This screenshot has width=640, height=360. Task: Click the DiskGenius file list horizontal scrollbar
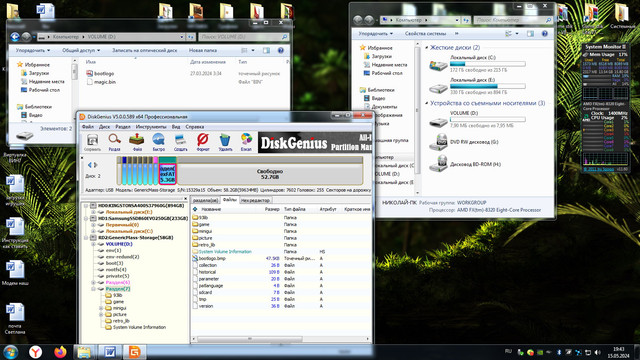pos(250,339)
